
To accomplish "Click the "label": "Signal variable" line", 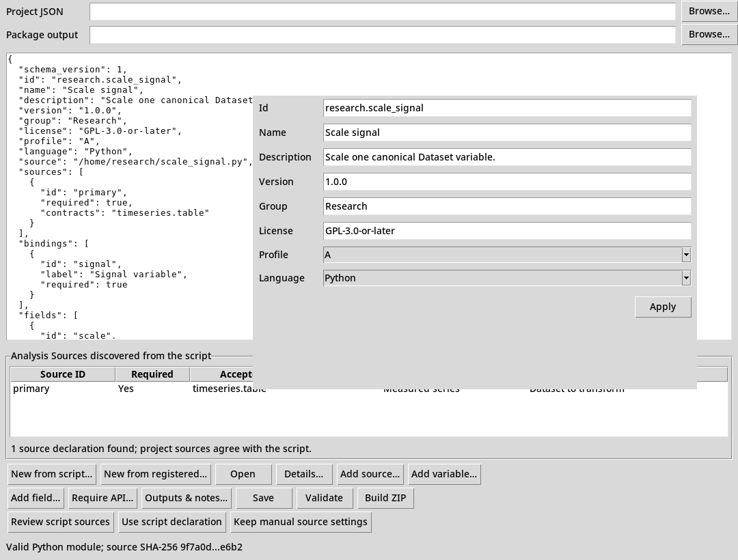I will coord(113,274).
